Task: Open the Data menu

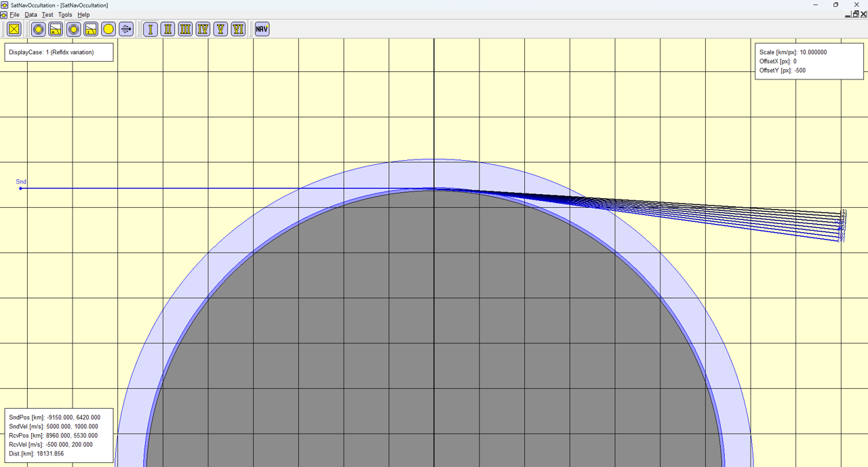Action: 31,14
